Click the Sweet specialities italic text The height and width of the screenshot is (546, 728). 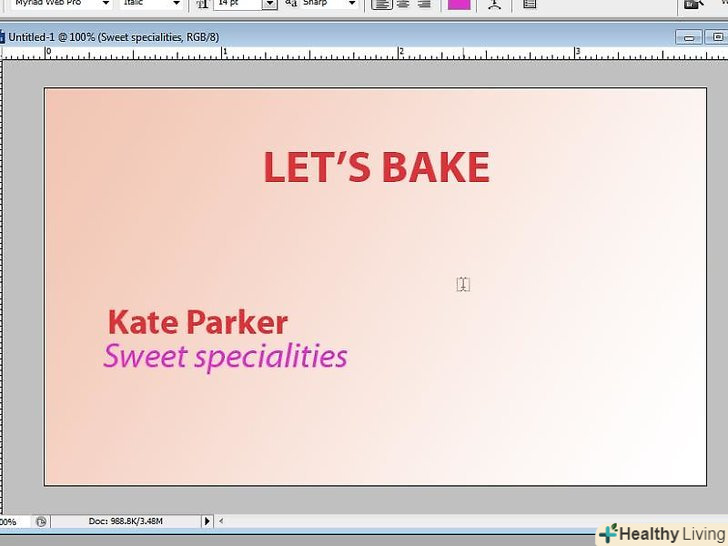click(x=226, y=357)
